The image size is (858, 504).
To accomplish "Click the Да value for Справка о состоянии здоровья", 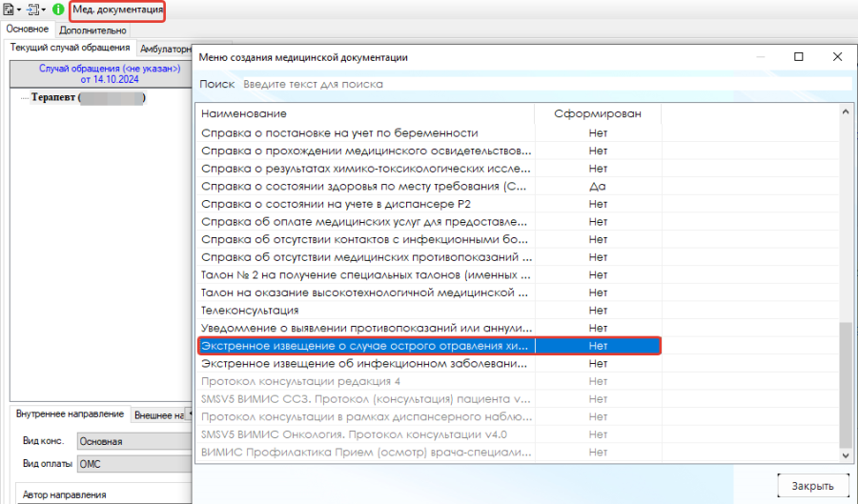I will point(598,187).
